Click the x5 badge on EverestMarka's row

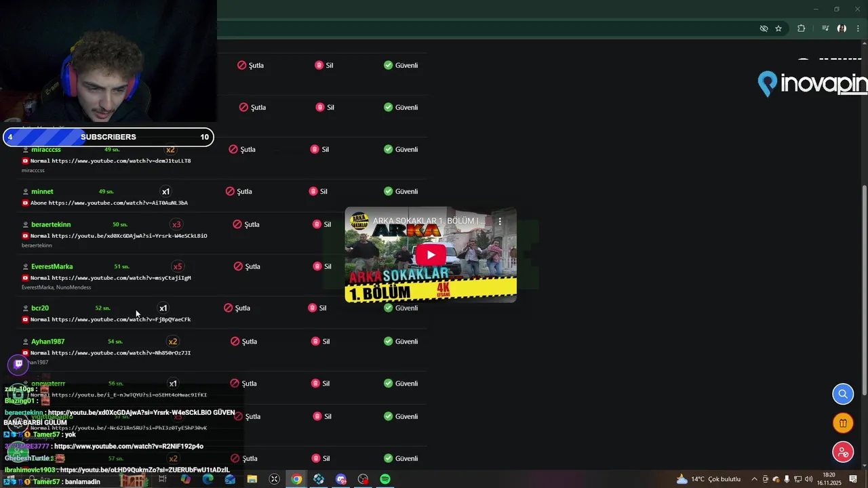(178, 266)
